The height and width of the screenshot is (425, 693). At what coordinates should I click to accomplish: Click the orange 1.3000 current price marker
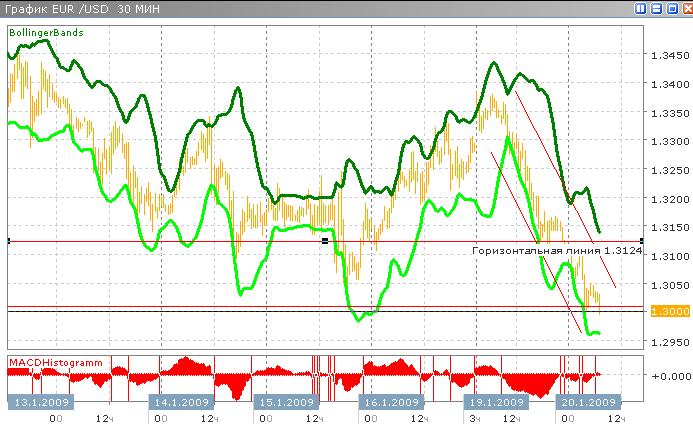[x=664, y=312]
